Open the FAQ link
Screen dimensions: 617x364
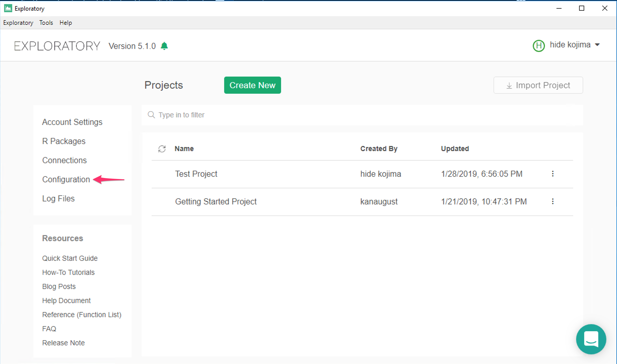pyautogui.click(x=49, y=329)
